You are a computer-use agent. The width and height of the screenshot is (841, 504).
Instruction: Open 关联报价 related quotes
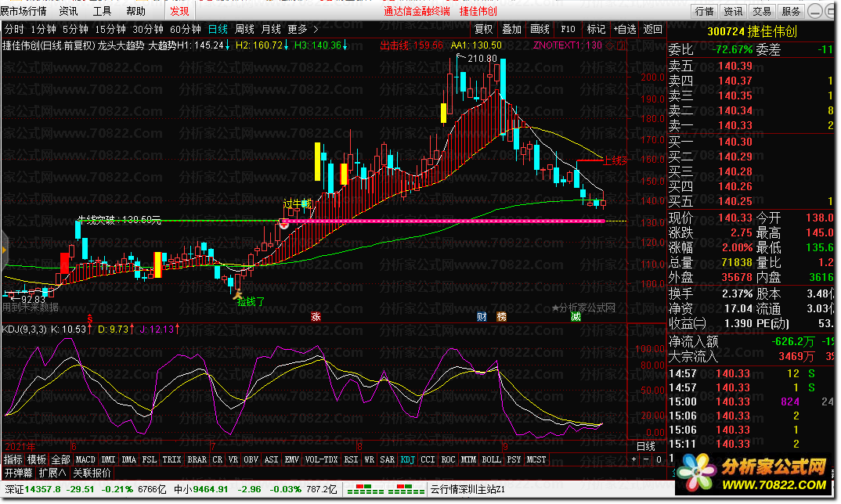(x=92, y=473)
